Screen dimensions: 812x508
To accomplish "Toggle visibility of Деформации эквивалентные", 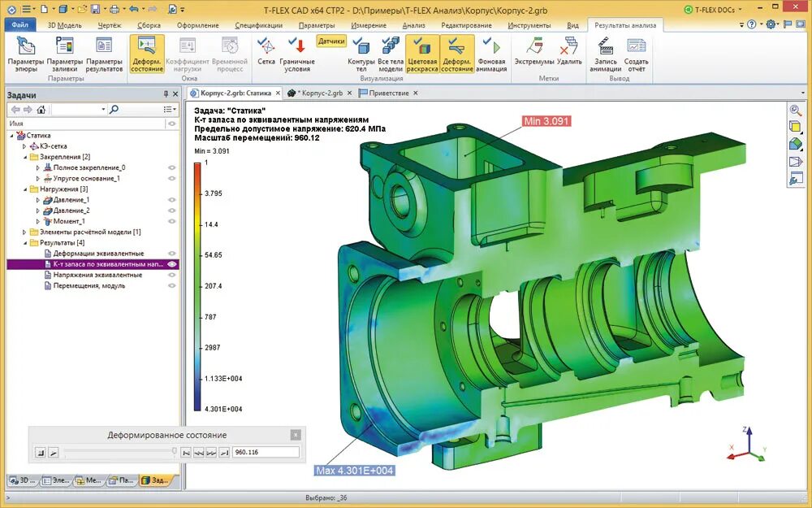I will [x=172, y=254].
